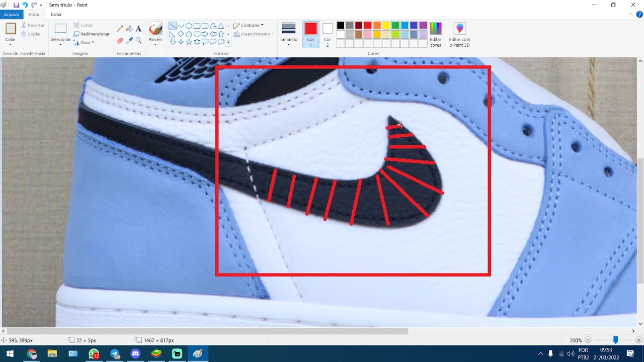Choose the Oval shape
The width and height of the screenshot is (644, 362).
coord(189,26)
